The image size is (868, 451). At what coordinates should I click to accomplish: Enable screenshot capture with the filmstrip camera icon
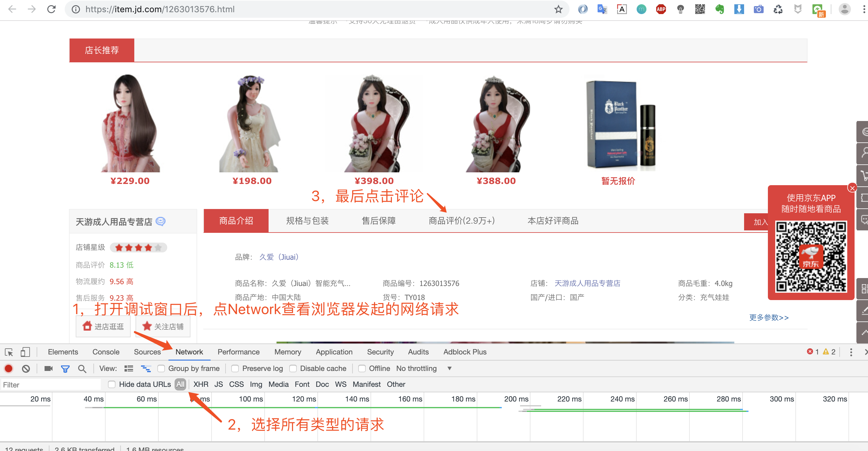[x=48, y=369]
